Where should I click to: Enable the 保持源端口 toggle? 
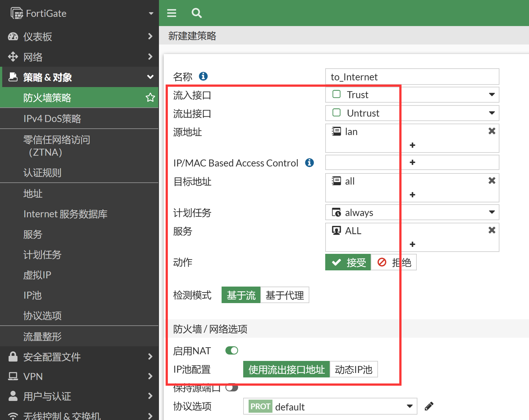coord(231,388)
